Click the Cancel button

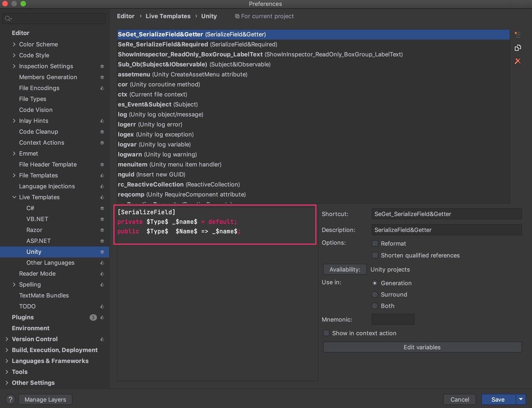(x=460, y=400)
